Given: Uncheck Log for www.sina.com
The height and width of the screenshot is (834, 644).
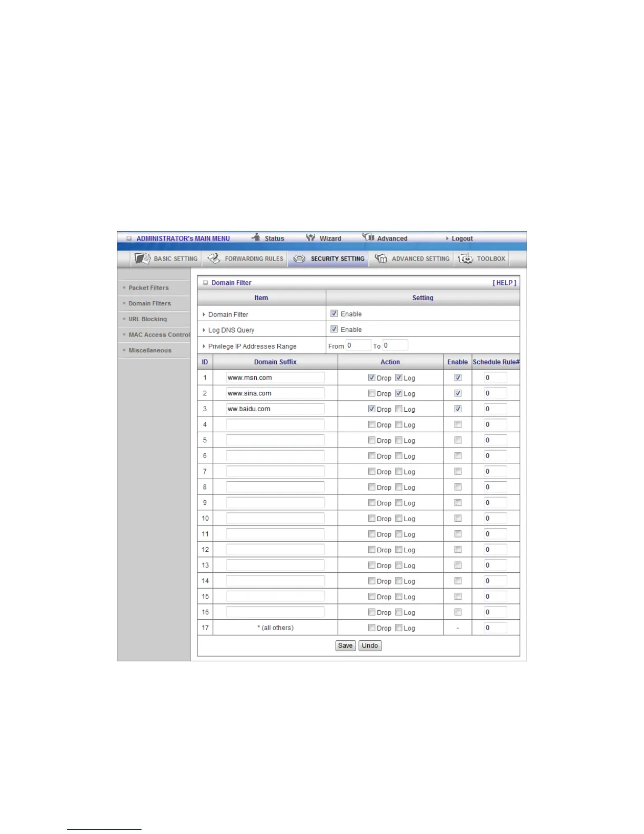Looking at the screenshot, I should click(x=399, y=393).
